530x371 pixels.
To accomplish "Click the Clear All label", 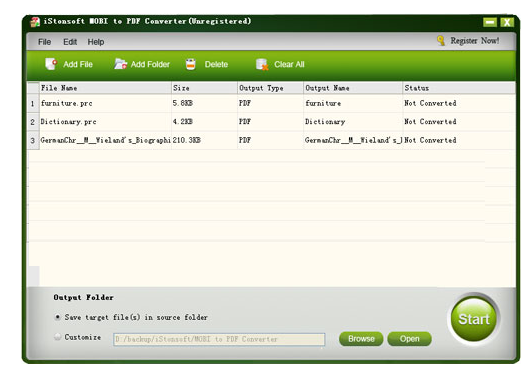I will tap(289, 65).
